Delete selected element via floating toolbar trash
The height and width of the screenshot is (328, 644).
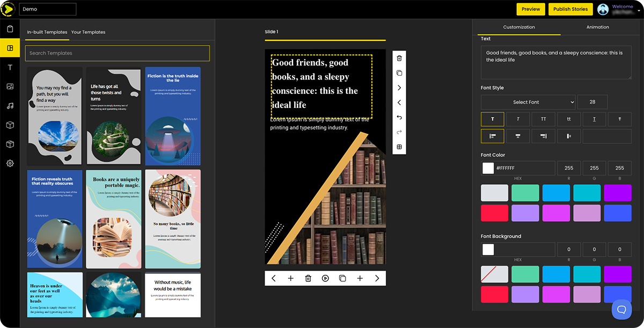pos(399,59)
